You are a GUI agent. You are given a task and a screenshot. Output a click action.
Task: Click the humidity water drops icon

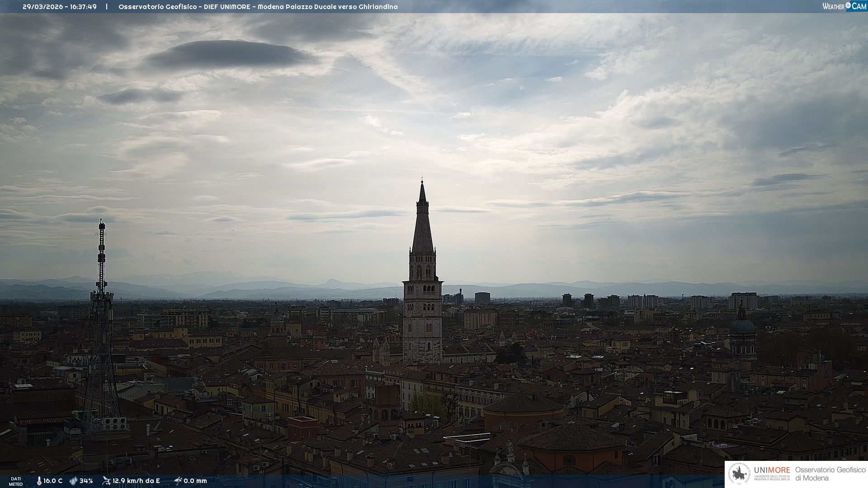pos(73,481)
